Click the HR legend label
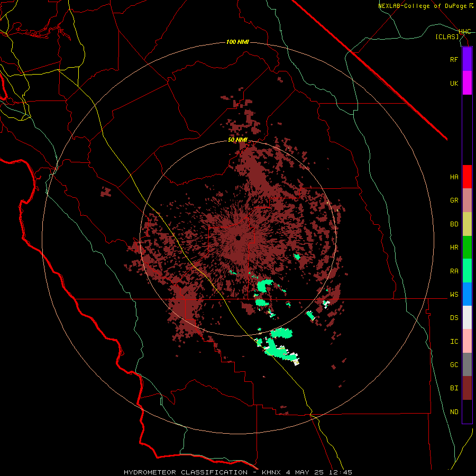 [454, 248]
